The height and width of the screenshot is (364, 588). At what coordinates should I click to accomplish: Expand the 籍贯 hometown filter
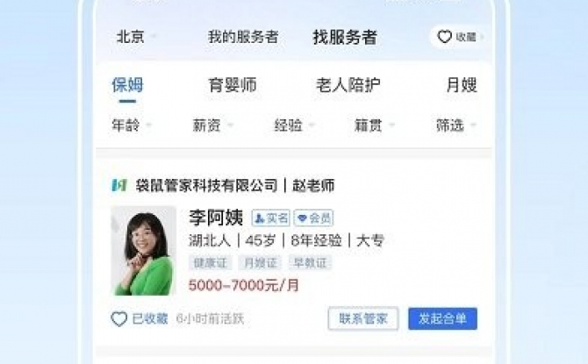tap(375, 125)
